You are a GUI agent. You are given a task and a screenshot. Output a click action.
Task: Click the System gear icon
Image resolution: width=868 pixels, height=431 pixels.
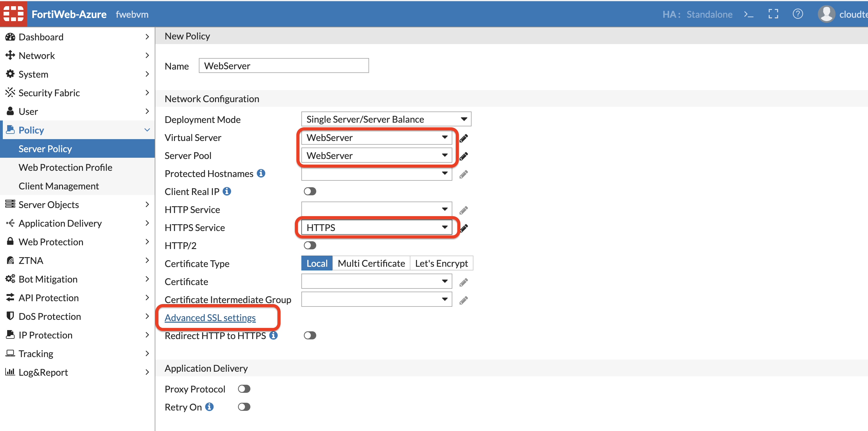point(11,74)
